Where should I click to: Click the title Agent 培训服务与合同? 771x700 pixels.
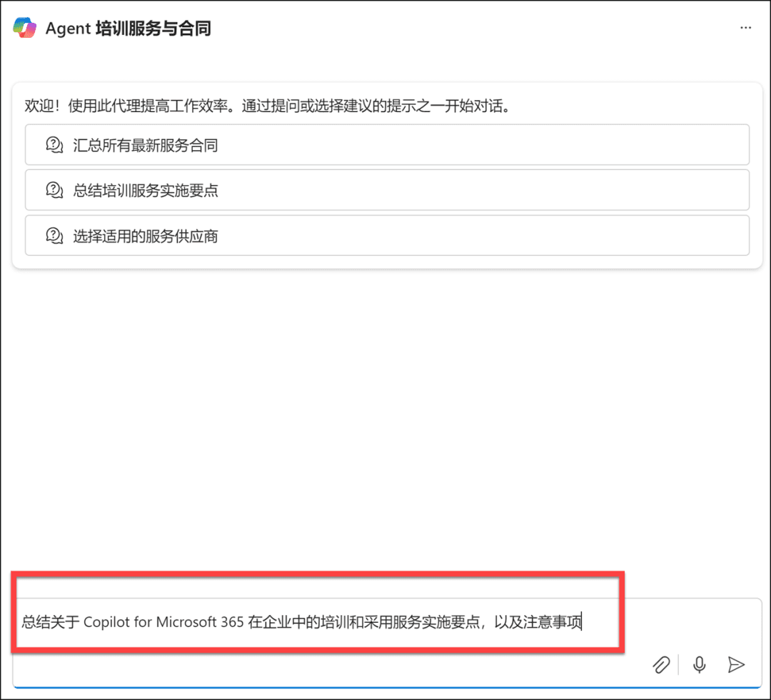pos(128,28)
